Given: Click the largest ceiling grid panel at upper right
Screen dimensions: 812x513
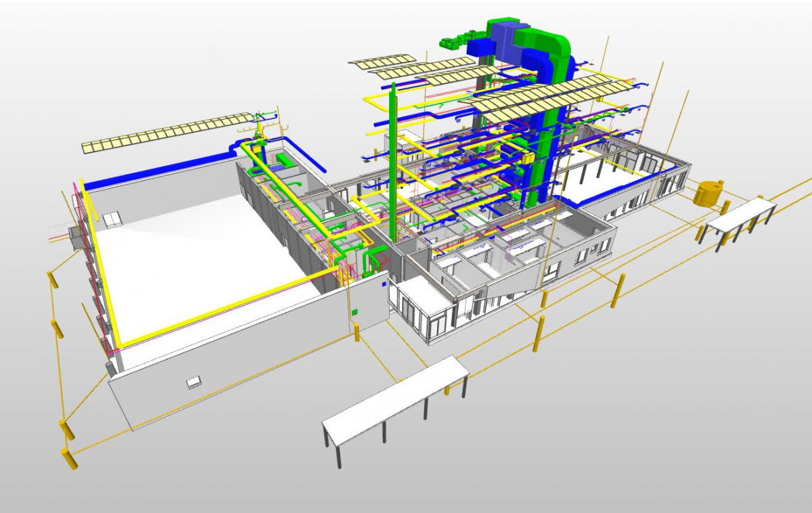Looking at the screenshot, I should click(x=547, y=96).
